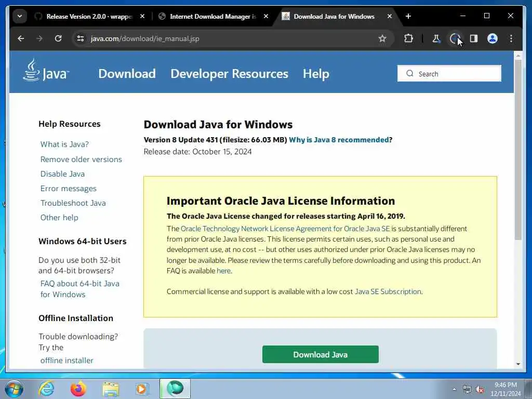This screenshot has height=399, width=532.
Task: Select the Release date: October 15, 2024 text
Action: pos(197,152)
